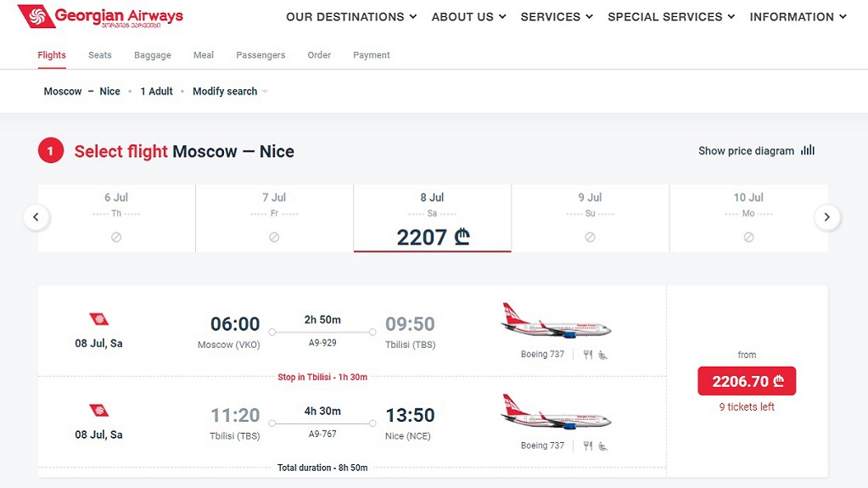Screen dimensions: 868x488
Task: Choose the 9 Jul Sunday date cell
Action: click(x=590, y=218)
